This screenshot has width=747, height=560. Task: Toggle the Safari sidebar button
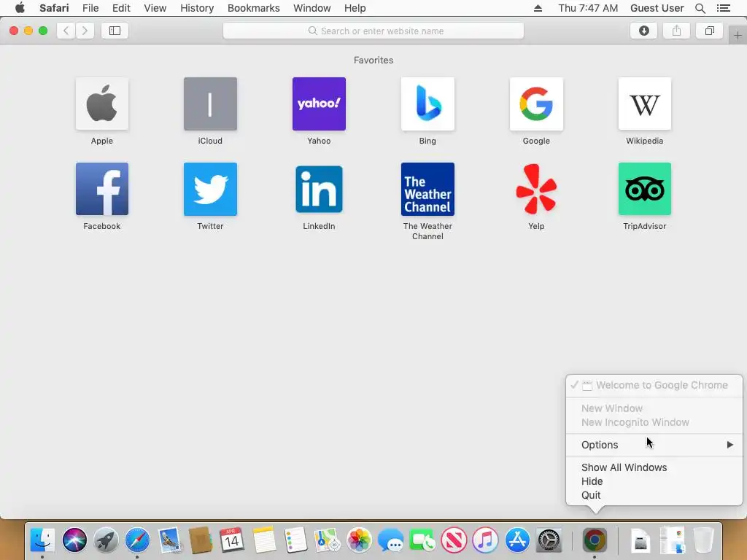(x=115, y=31)
